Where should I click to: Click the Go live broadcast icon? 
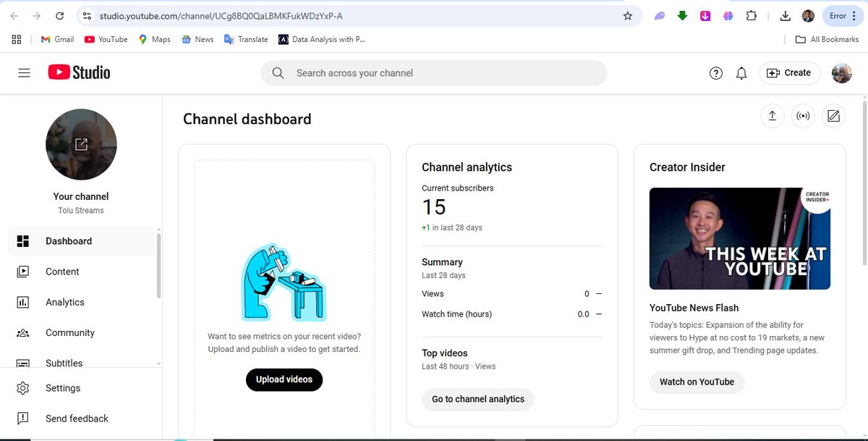point(803,116)
